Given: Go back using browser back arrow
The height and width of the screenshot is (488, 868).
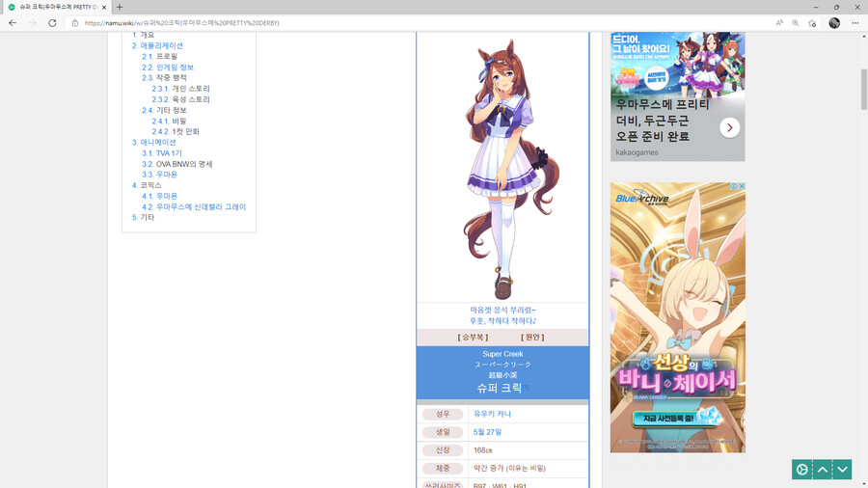Looking at the screenshot, I should [13, 23].
